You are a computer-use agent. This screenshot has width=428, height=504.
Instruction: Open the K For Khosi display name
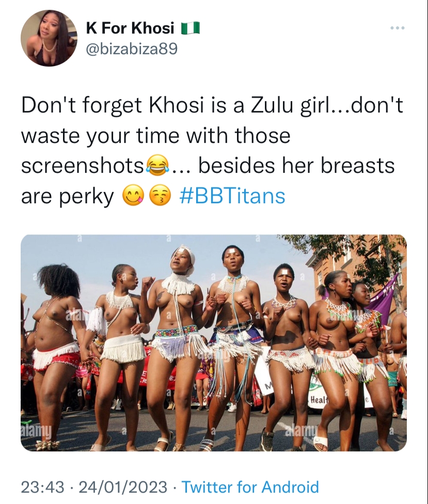130,28
